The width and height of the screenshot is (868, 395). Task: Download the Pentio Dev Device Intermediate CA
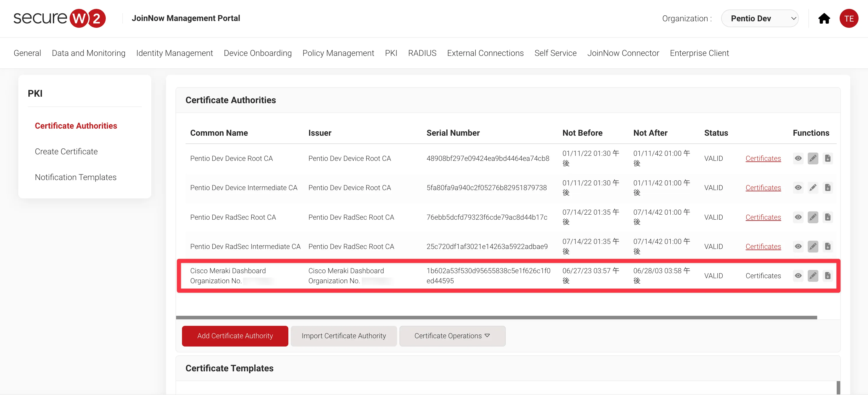pos(828,187)
